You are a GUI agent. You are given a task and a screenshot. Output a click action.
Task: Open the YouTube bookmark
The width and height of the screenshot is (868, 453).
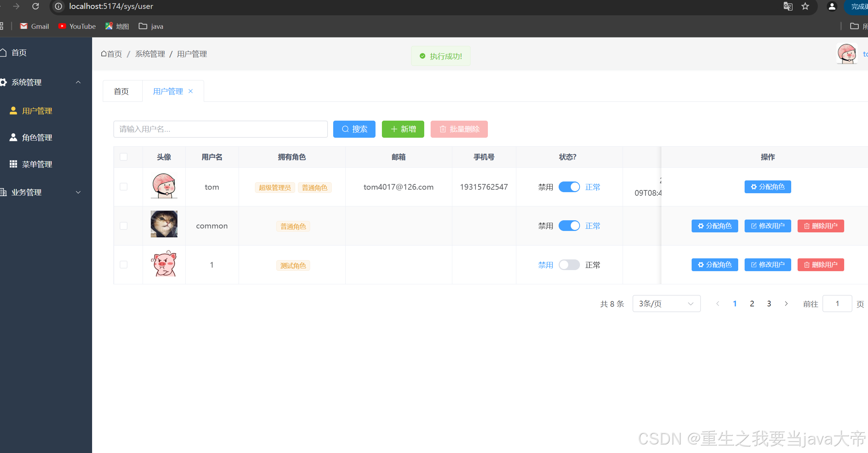[77, 26]
